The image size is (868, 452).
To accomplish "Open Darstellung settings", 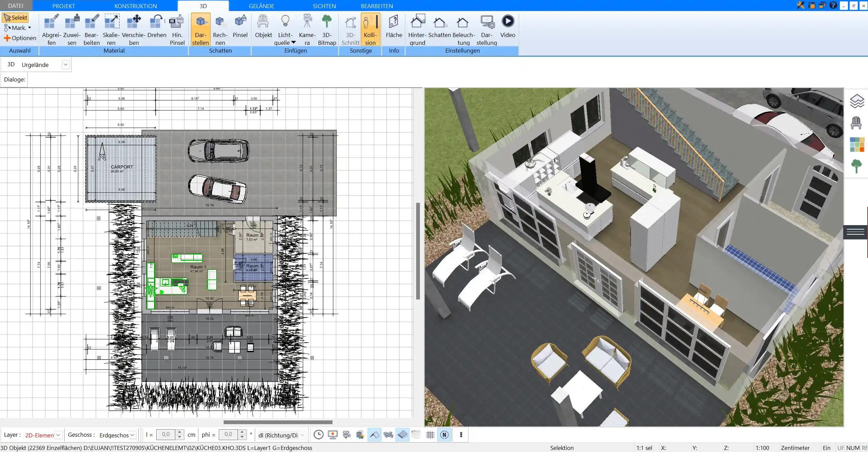I will 486,30.
